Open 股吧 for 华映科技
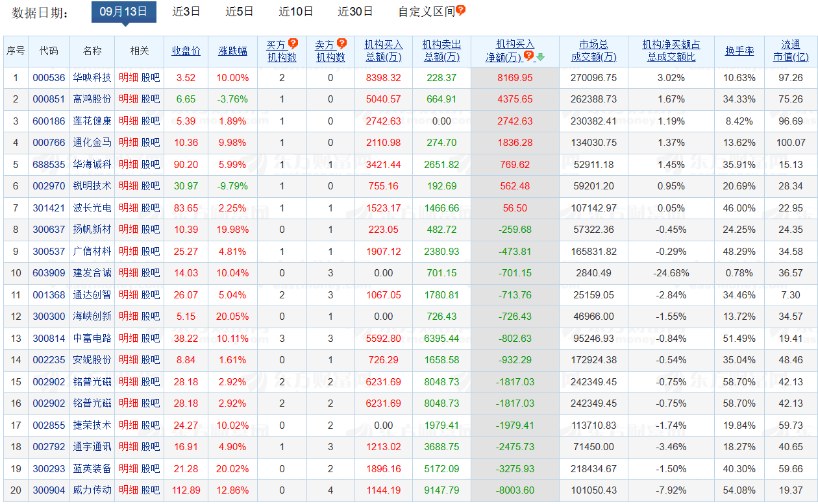Screen dimensions: 818x504 151,77
